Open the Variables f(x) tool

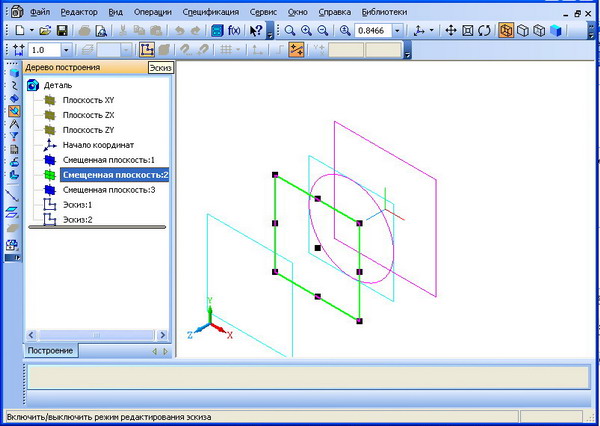coord(234,30)
